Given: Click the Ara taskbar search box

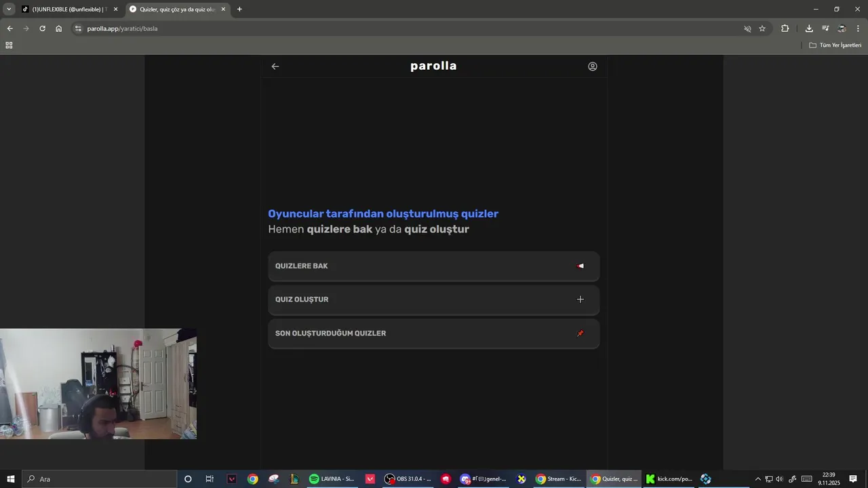Looking at the screenshot, I should tap(99, 479).
